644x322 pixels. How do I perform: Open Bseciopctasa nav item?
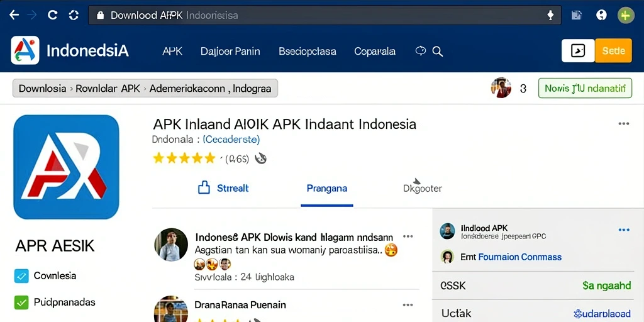click(307, 52)
